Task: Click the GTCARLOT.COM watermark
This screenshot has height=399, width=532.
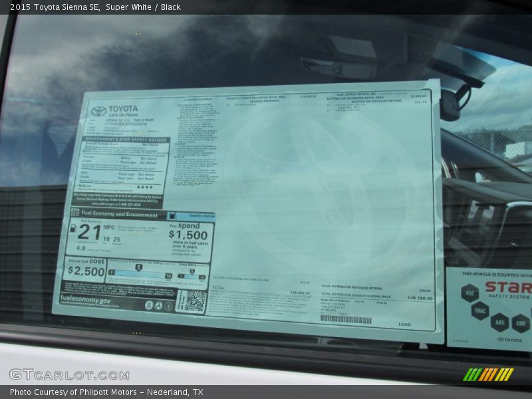Action: (x=60, y=375)
